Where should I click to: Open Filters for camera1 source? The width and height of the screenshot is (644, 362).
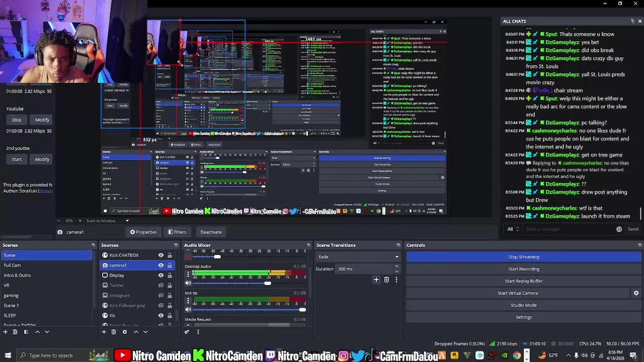pyautogui.click(x=177, y=232)
